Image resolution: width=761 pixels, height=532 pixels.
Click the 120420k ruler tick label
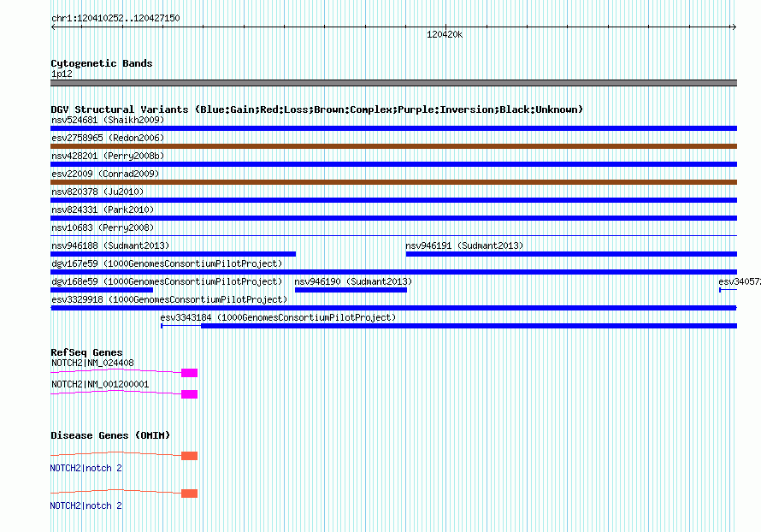pos(445,34)
